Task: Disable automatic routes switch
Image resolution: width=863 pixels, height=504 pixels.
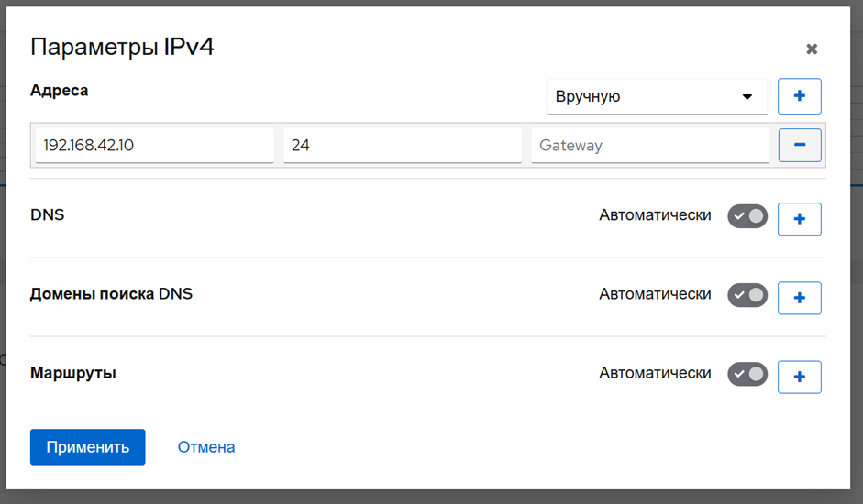Action: [747, 374]
